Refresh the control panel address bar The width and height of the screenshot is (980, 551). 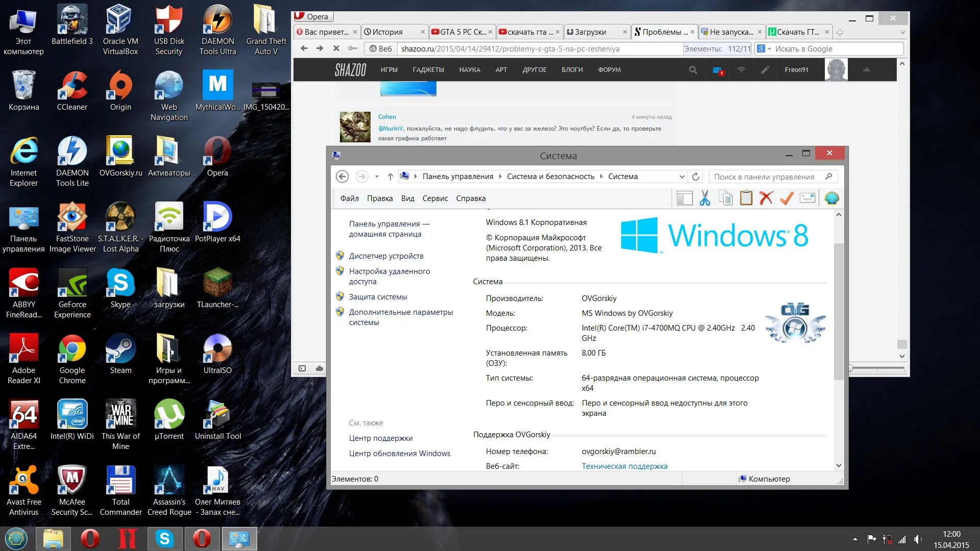pyautogui.click(x=696, y=177)
